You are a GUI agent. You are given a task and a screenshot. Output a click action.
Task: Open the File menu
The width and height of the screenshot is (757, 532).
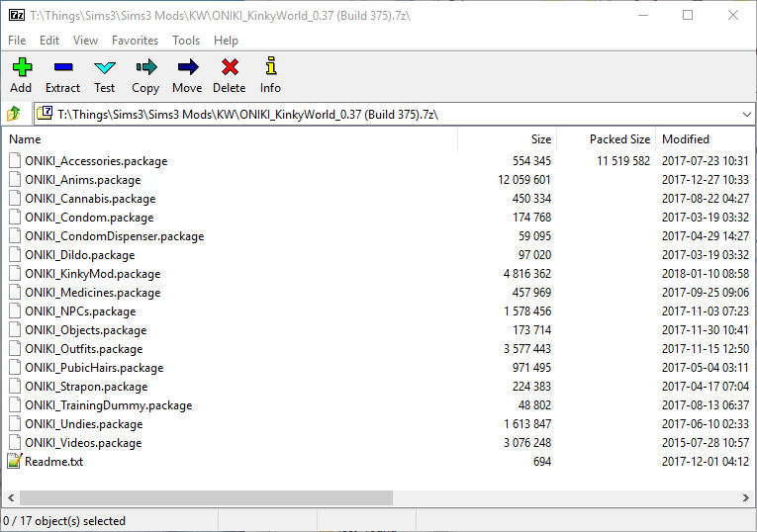click(17, 41)
